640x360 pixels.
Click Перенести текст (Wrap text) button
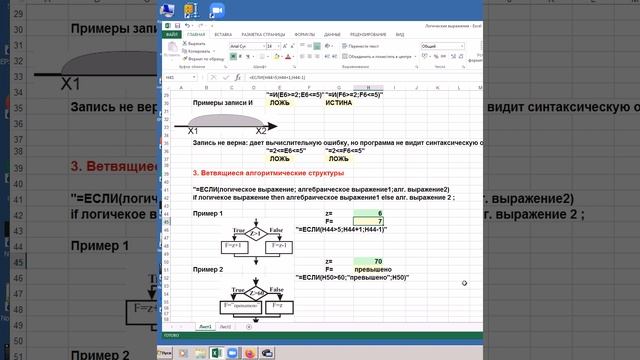point(360,46)
